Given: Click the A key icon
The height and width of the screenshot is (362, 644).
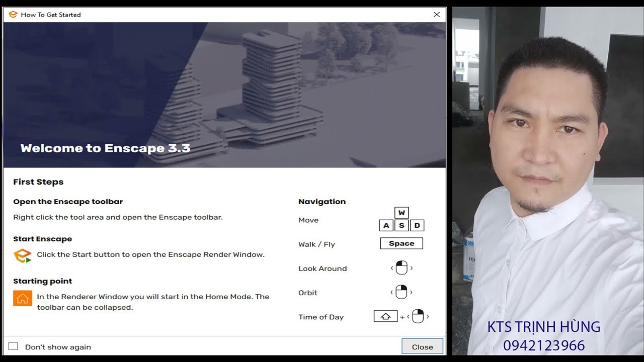Looking at the screenshot, I should click(x=386, y=225).
